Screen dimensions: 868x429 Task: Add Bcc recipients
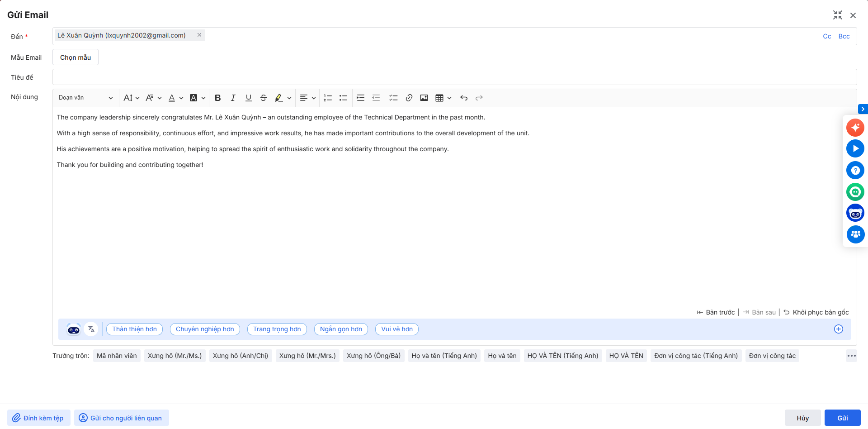click(x=844, y=36)
